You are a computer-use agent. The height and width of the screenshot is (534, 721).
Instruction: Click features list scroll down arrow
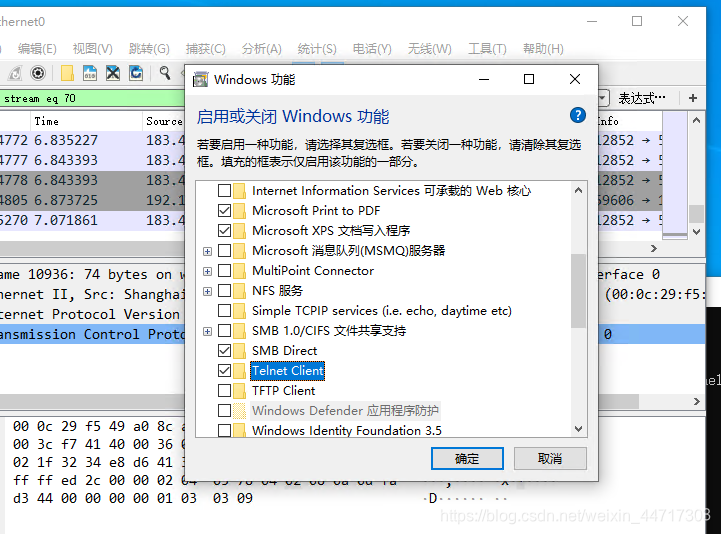(578, 429)
